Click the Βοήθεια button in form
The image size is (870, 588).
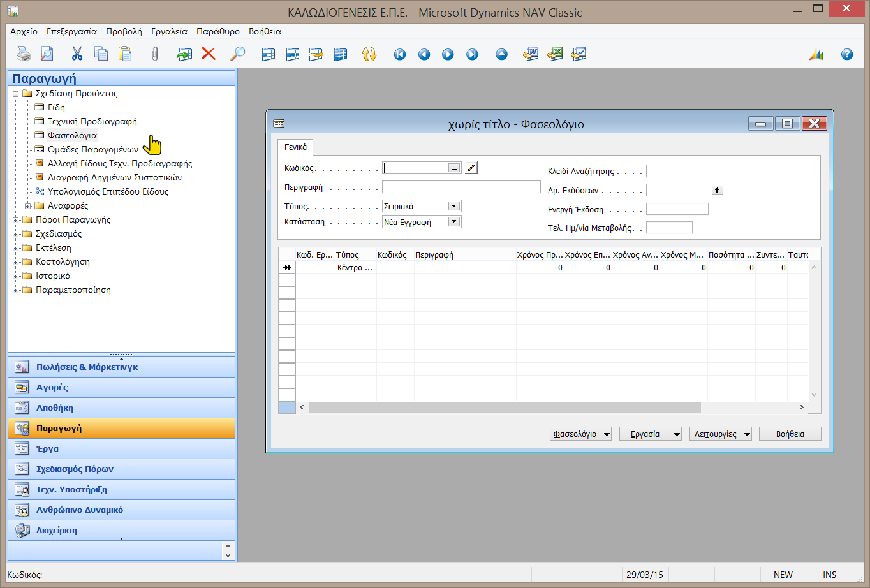click(790, 434)
